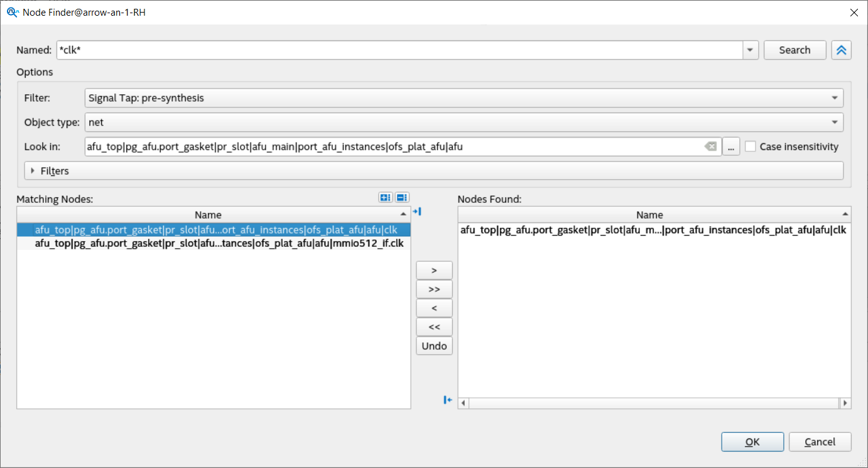Open the Named field dropdown arrow

(x=750, y=50)
